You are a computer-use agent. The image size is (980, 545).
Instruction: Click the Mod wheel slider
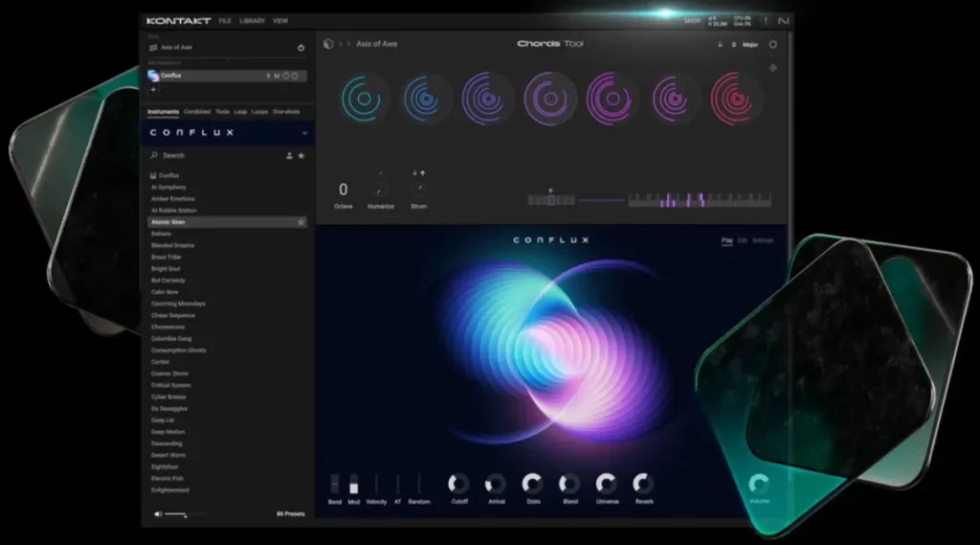click(x=354, y=484)
